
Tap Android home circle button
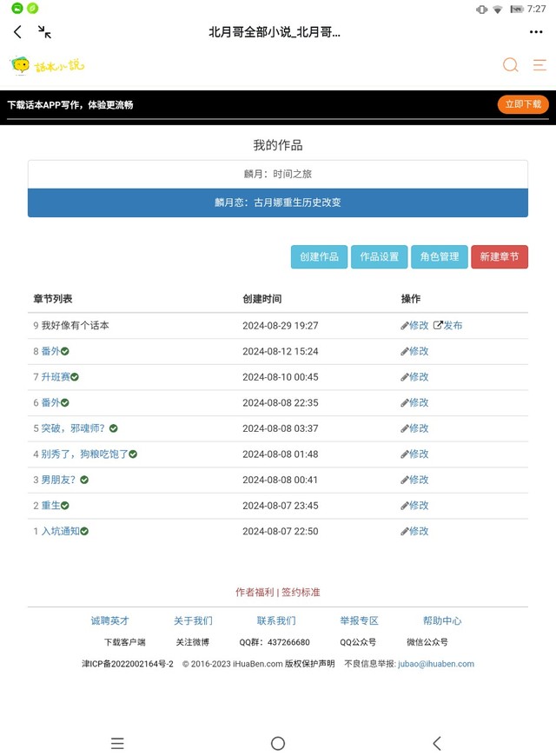[278, 743]
